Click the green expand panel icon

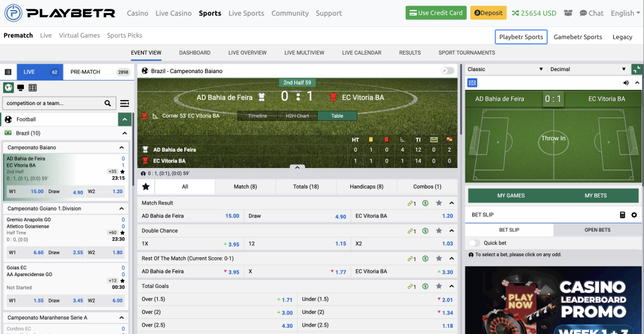pyautogui.click(x=636, y=69)
